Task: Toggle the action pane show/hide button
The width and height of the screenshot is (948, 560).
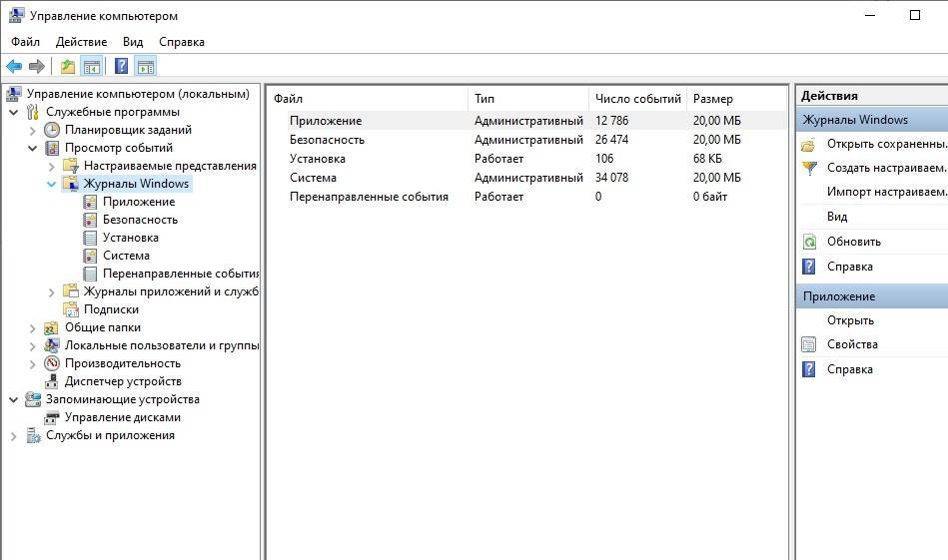Action: 146,67
